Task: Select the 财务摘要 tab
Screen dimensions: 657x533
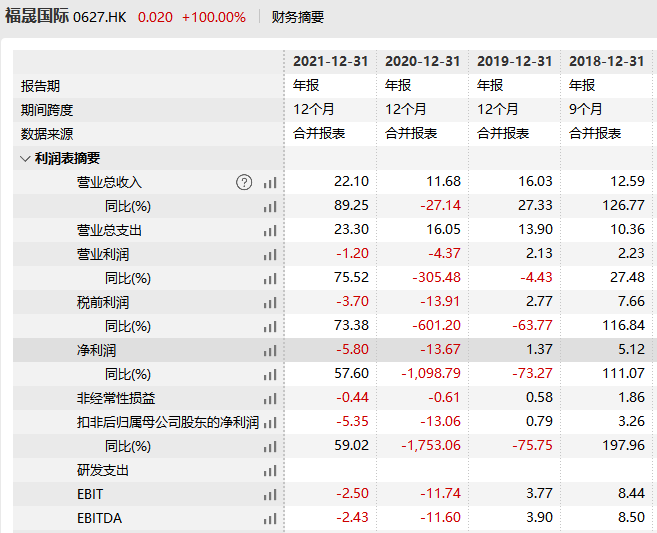Action: tap(297, 17)
